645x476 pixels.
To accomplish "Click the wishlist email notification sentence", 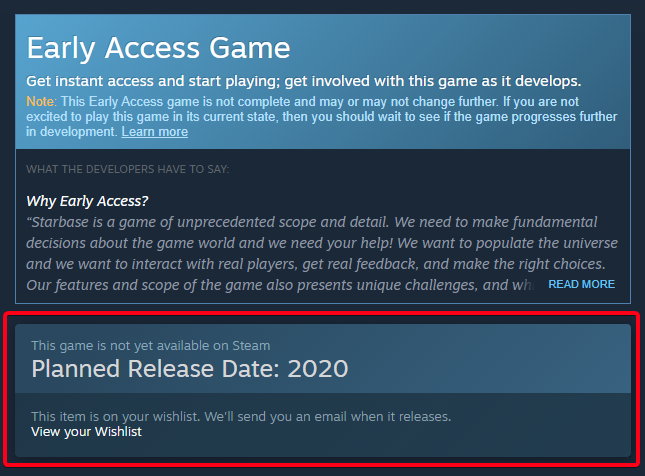I will (x=241, y=415).
